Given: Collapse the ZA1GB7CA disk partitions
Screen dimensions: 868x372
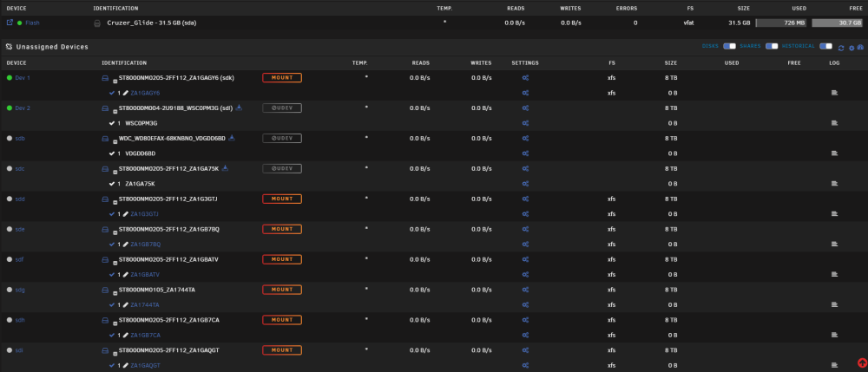Looking at the screenshot, I should coord(115,323).
